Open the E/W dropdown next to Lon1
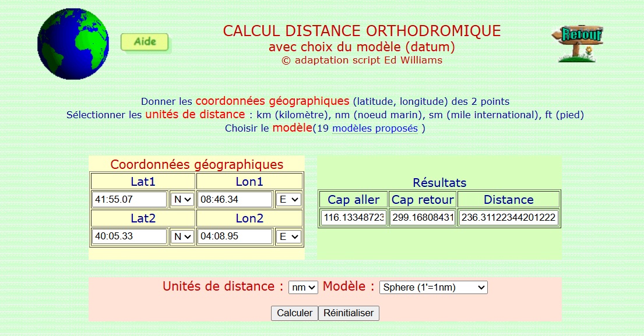Viewport: 644px width, 336px height. point(288,199)
